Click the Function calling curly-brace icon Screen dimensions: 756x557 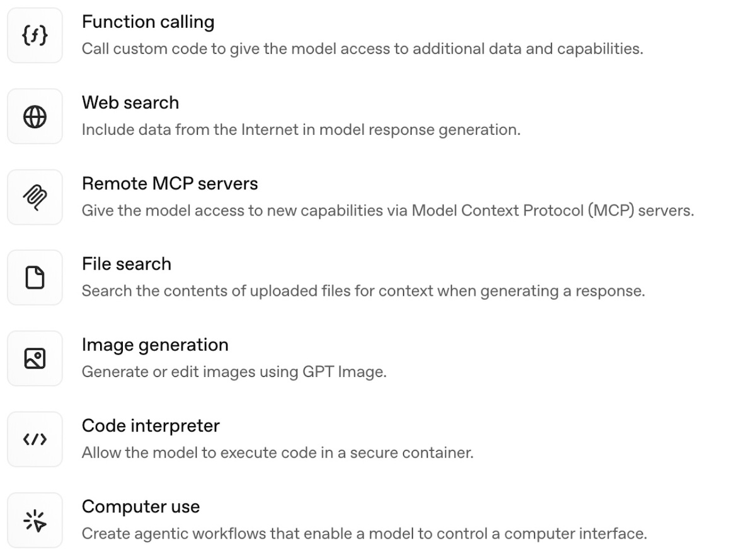point(35,35)
